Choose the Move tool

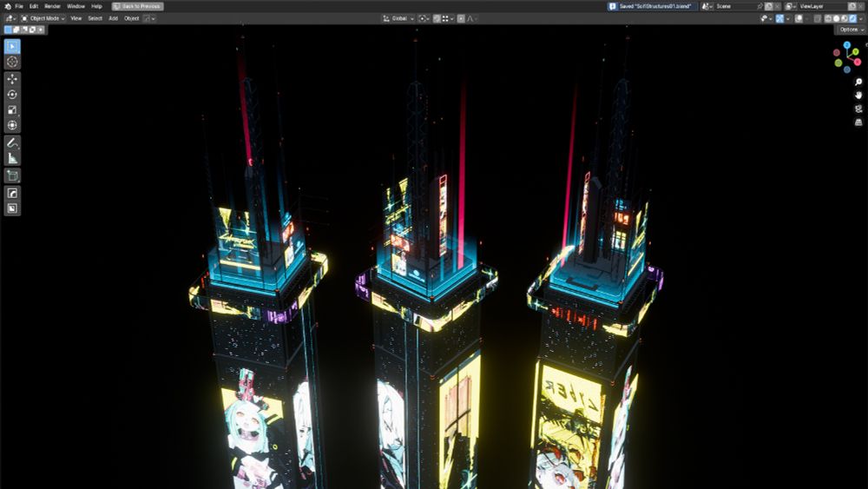click(12, 79)
